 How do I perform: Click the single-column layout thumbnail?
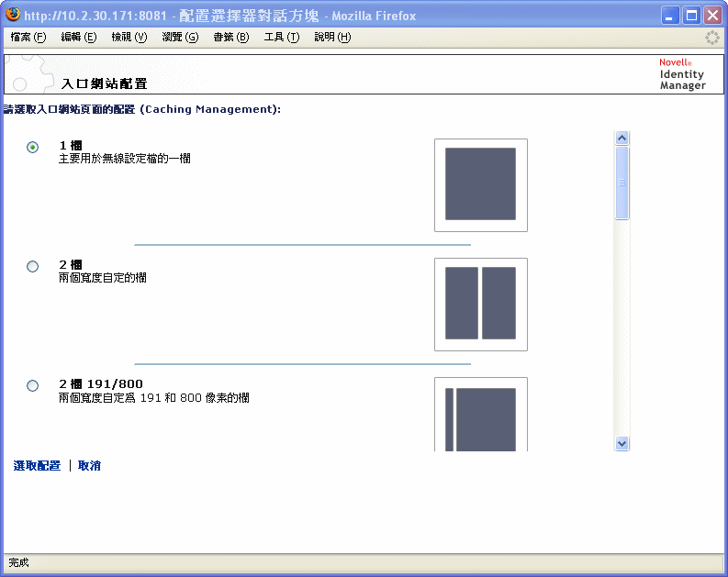[x=480, y=185]
